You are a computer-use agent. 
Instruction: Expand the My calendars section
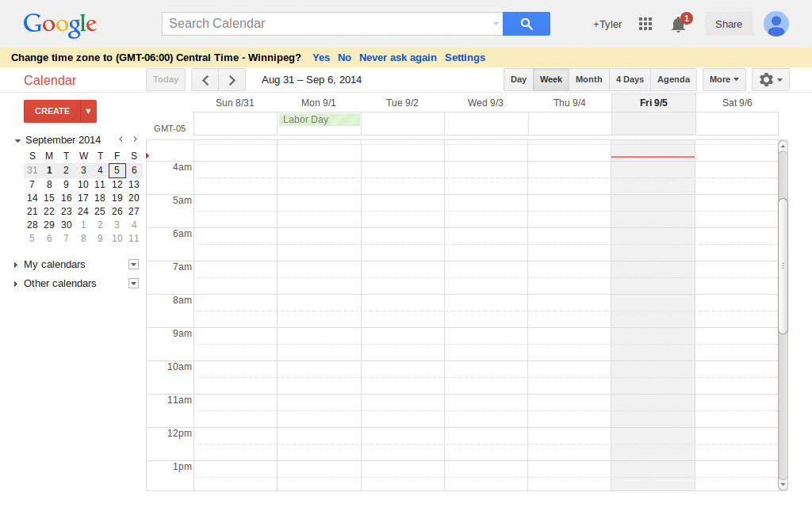coord(14,264)
